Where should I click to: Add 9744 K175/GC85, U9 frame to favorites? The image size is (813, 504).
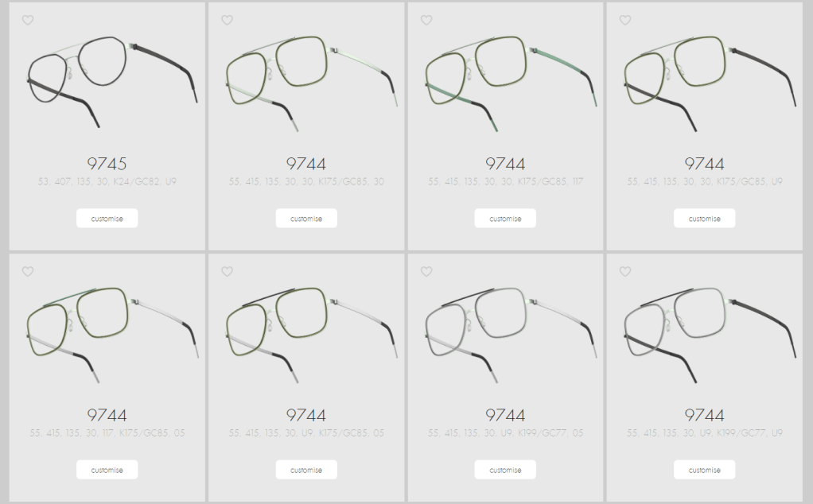[x=625, y=20]
